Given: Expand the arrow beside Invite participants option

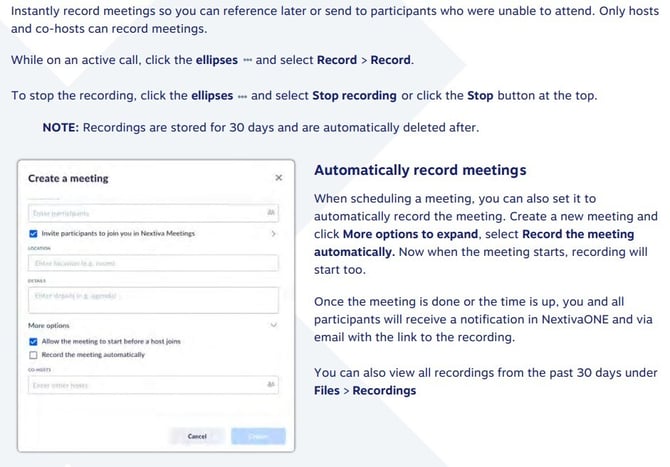Looking at the screenshot, I should [x=273, y=233].
